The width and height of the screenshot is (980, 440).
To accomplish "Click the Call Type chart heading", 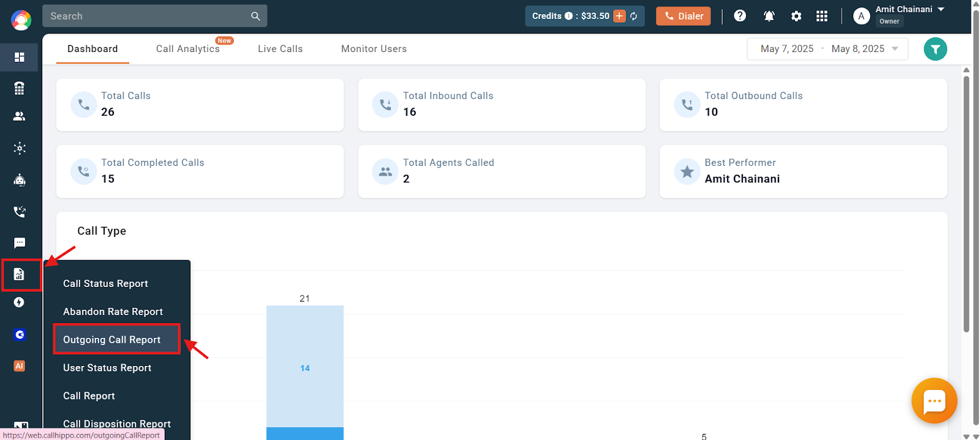I will point(102,231).
